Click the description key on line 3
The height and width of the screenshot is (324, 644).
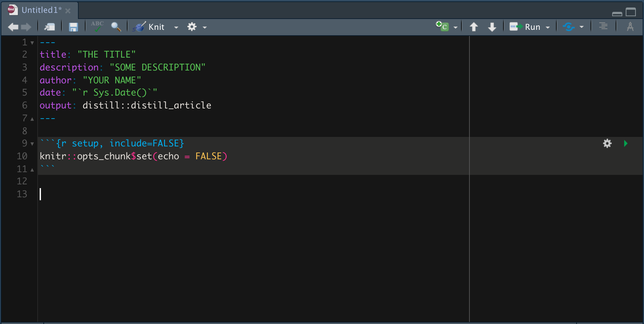point(69,67)
